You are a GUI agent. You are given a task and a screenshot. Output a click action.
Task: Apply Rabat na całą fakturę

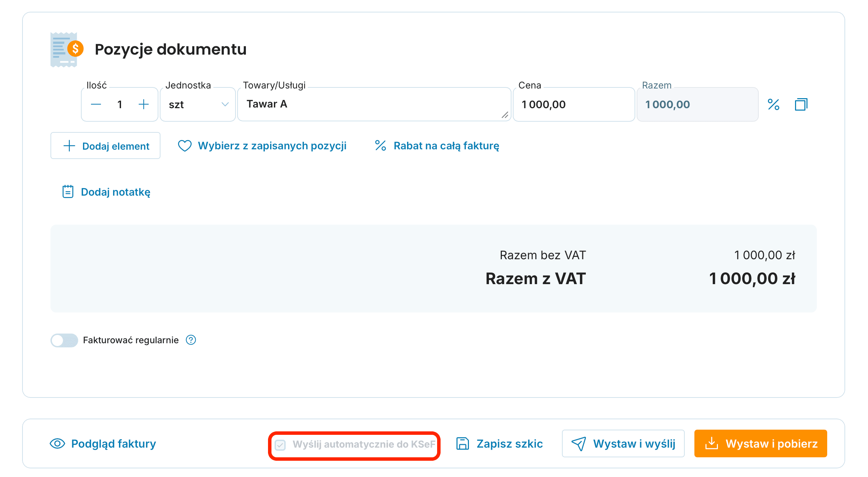[x=437, y=146]
